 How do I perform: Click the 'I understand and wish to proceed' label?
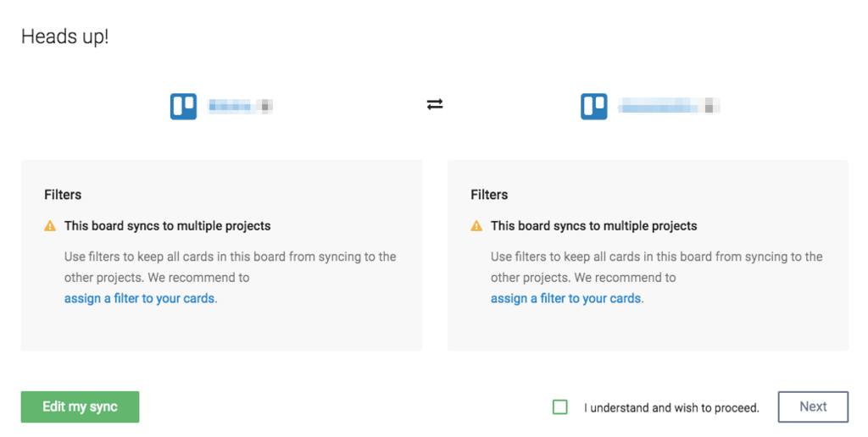pos(671,407)
